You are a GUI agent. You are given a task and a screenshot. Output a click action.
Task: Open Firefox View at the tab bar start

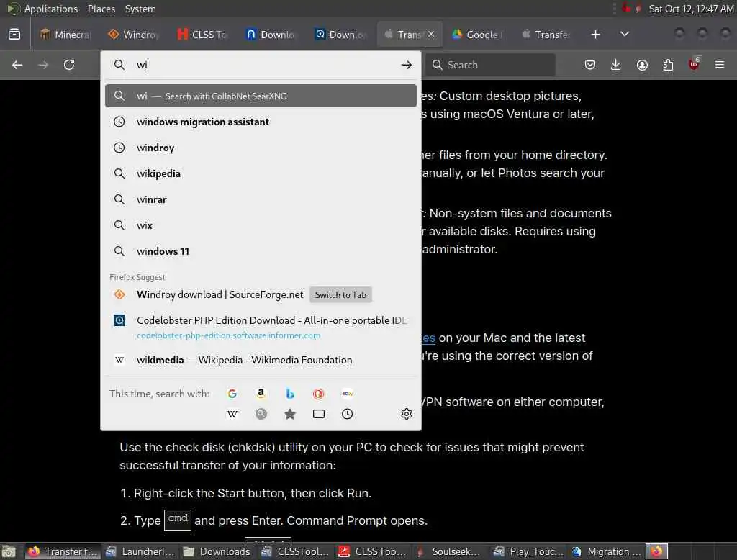[14, 35]
